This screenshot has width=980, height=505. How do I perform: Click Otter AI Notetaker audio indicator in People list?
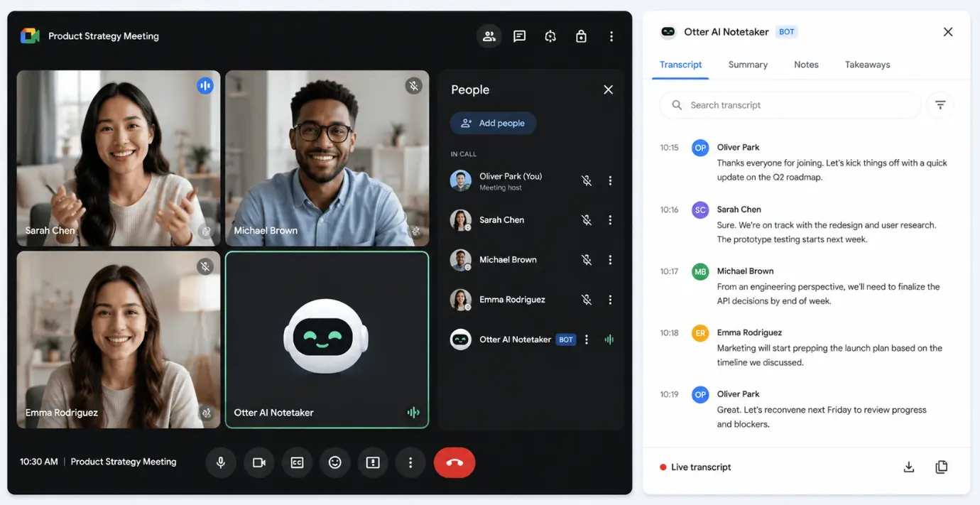point(609,340)
